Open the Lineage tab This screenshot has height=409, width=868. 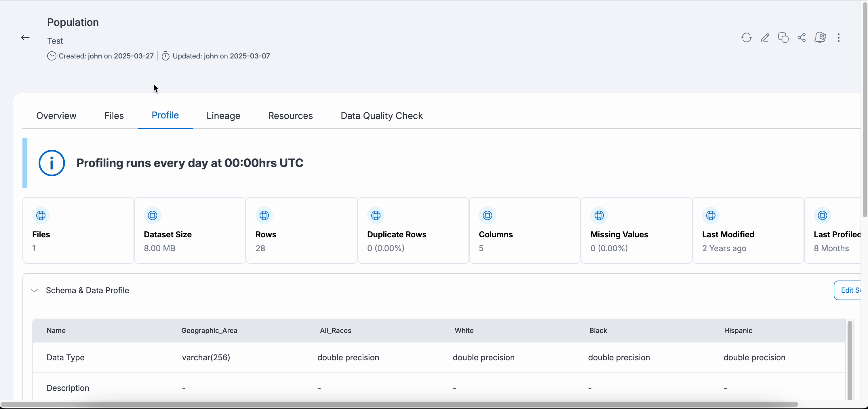click(223, 116)
